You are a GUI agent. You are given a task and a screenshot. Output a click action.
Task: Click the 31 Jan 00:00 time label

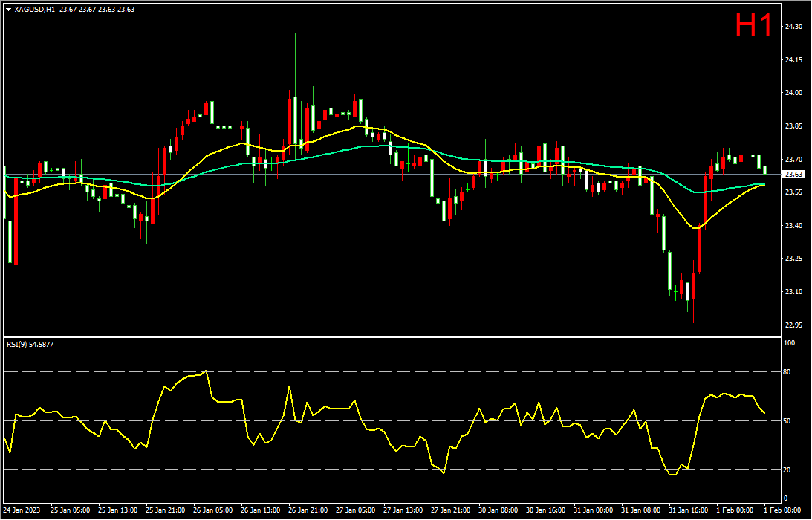[594, 510]
